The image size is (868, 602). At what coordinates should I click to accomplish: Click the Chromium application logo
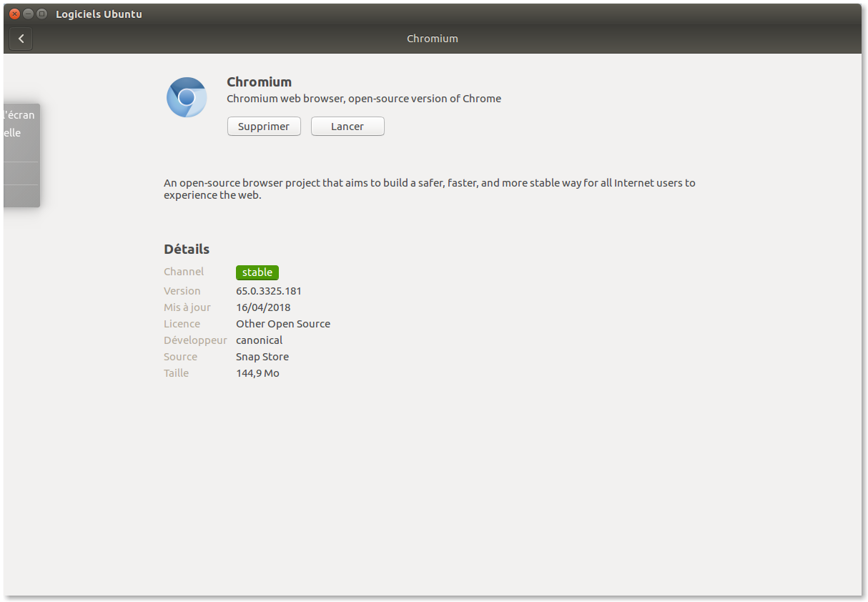click(x=187, y=97)
